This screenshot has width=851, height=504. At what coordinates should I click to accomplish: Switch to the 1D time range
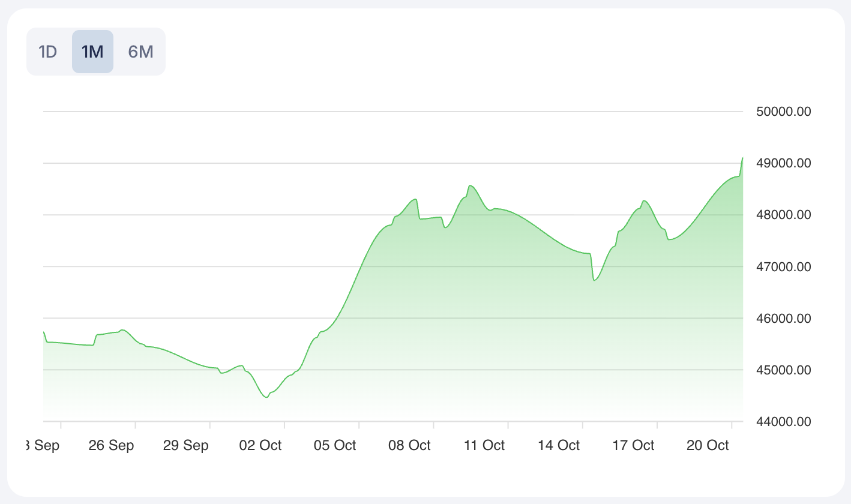point(47,52)
